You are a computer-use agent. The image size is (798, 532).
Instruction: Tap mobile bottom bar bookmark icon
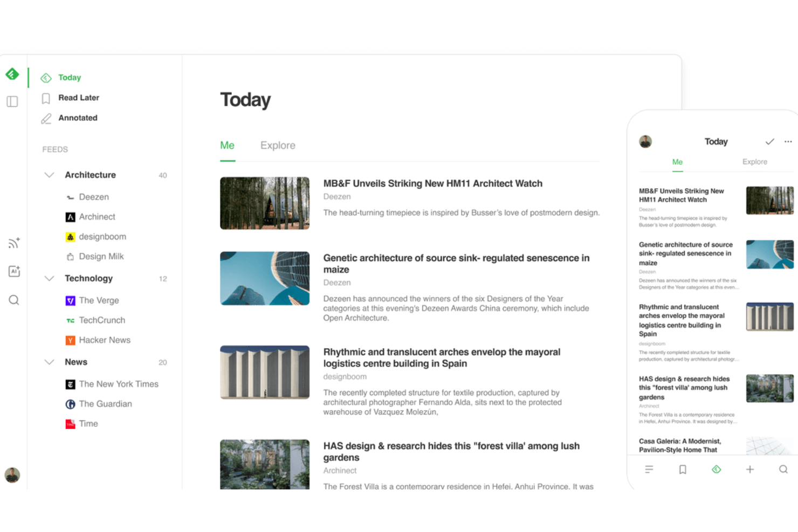(683, 469)
